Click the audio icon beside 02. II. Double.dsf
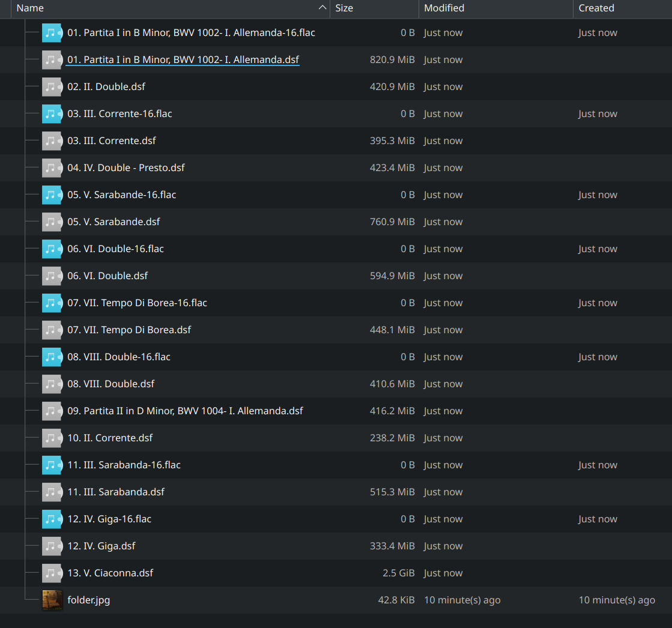This screenshot has width=672, height=628. point(52,86)
